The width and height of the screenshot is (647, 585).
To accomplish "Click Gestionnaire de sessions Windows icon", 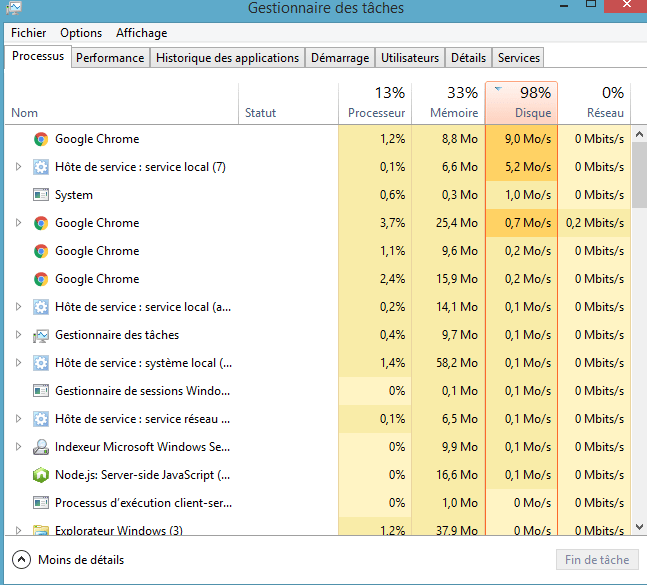I will point(41,391).
